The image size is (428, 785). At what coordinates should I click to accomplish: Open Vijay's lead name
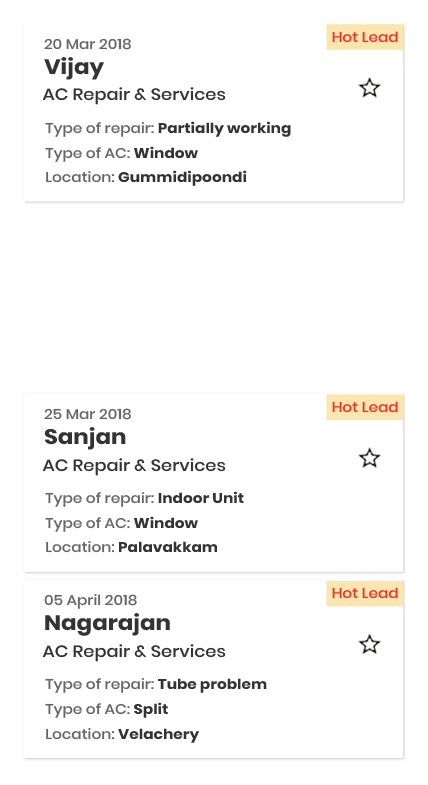tap(74, 68)
